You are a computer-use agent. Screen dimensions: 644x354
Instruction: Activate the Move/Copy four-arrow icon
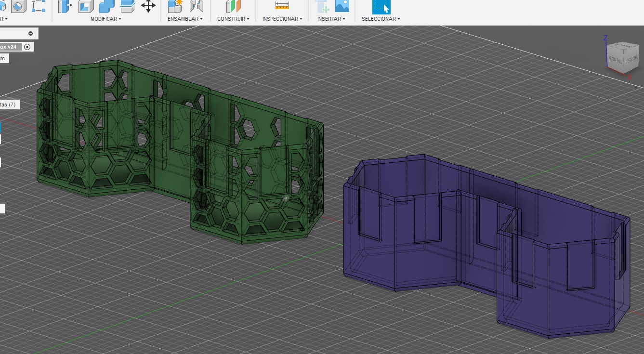pyautogui.click(x=148, y=6)
